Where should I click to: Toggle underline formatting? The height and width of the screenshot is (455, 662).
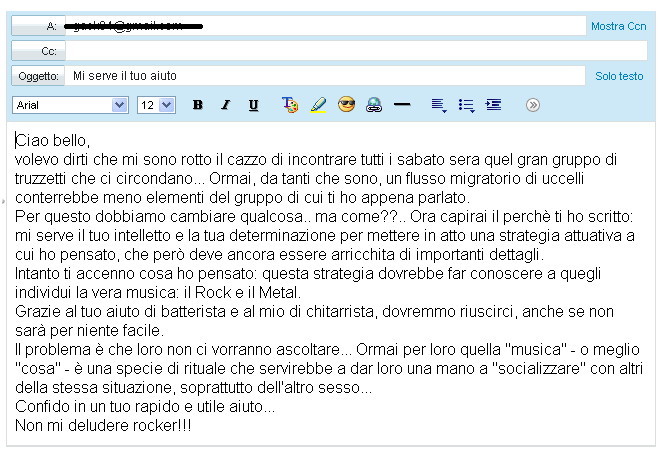pyautogui.click(x=253, y=105)
